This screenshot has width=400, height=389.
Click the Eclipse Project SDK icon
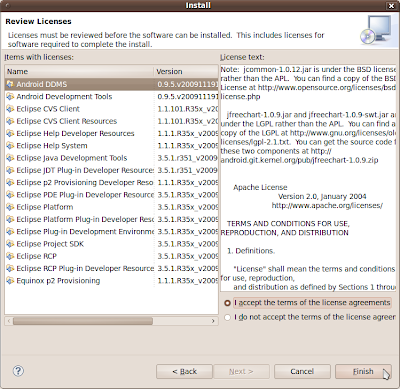[x=10, y=244]
